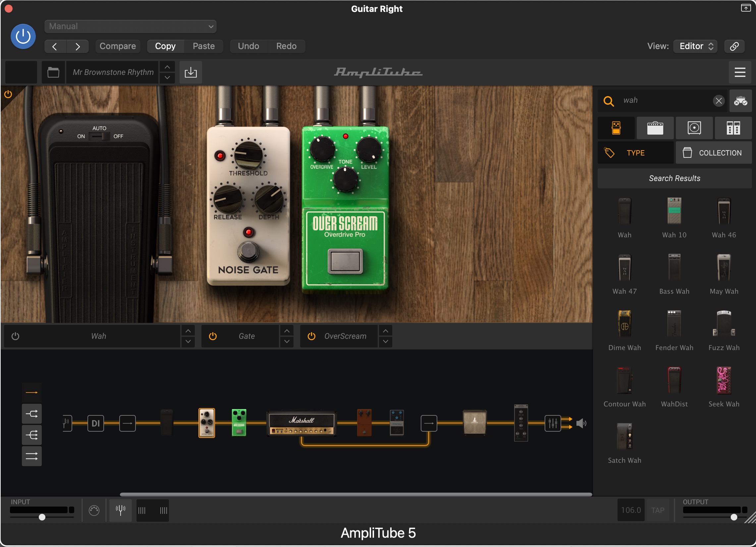This screenshot has height=547, width=756.
Task: Toggle the OverScream slot power button
Action: point(311,336)
